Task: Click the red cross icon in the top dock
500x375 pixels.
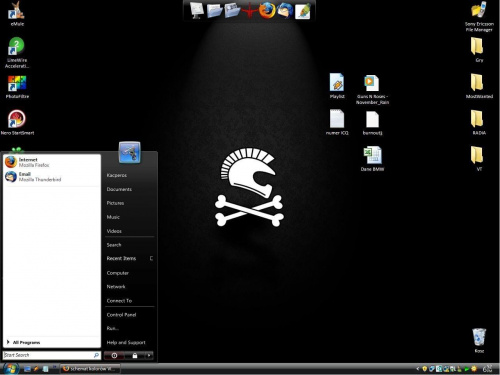Action: (249, 11)
